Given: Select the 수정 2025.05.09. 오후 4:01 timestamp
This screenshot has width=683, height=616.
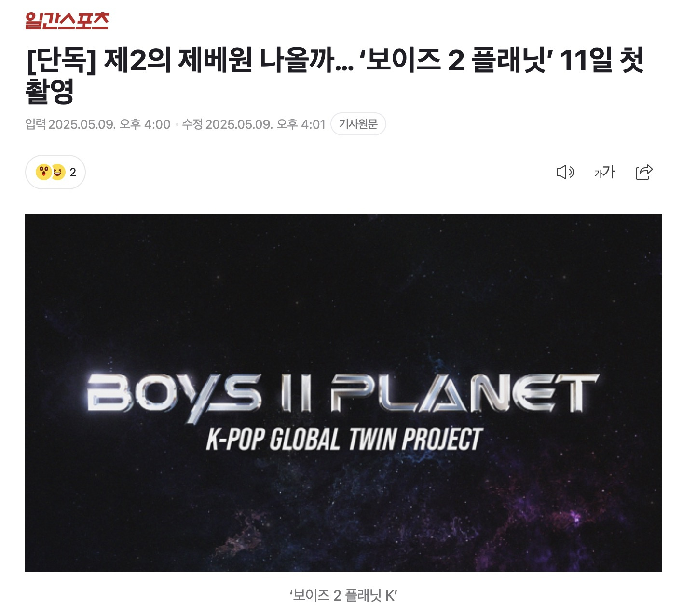Looking at the screenshot, I should 254,124.
